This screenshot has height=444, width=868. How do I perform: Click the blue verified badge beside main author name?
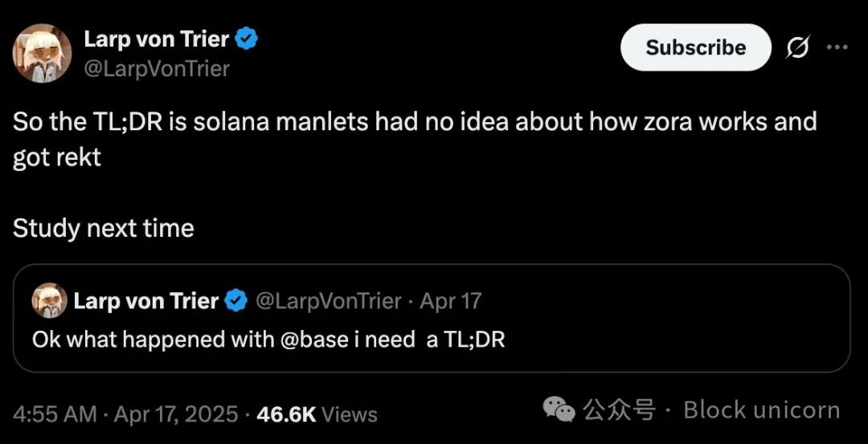tap(247, 39)
